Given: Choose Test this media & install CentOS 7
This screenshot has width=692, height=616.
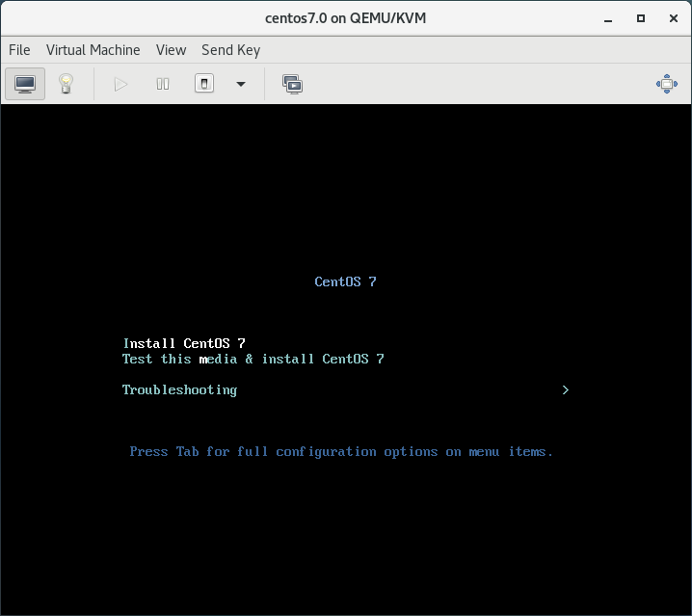Looking at the screenshot, I should coord(253,359).
